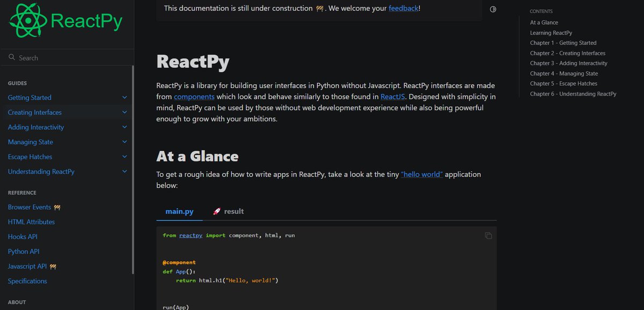Image resolution: width=644 pixels, height=310 pixels.
Task: Click the sidebar vertical scrollbar
Action: (133, 169)
